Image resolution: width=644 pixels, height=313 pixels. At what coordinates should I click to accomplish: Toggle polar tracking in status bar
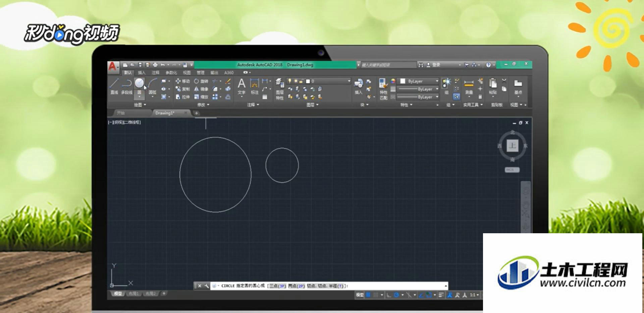396,295
